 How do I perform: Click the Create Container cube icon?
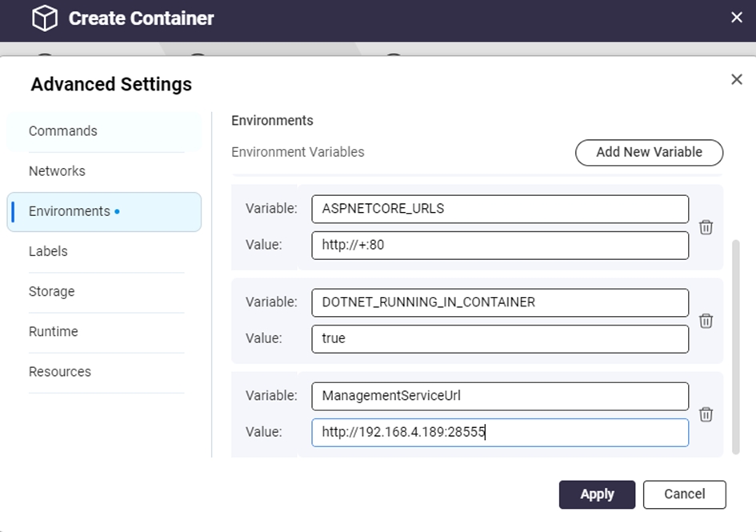coord(45,18)
